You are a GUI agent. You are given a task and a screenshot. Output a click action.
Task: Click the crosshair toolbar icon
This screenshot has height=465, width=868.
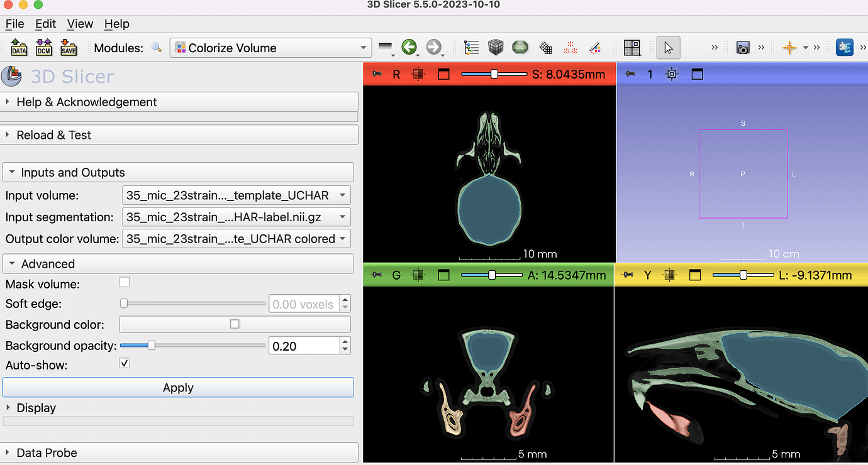(x=788, y=47)
